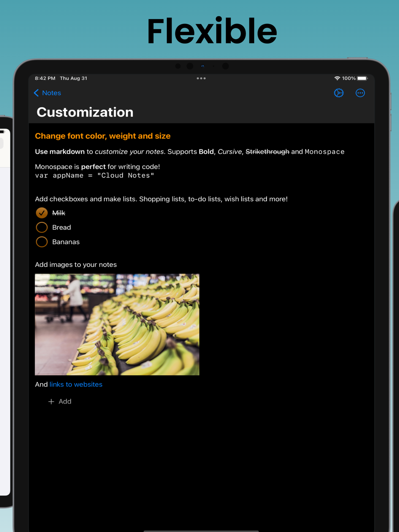399x532 pixels.
Task: Click the 'Use markdown to customize' paragraph
Action: pyautogui.click(x=190, y=152)
